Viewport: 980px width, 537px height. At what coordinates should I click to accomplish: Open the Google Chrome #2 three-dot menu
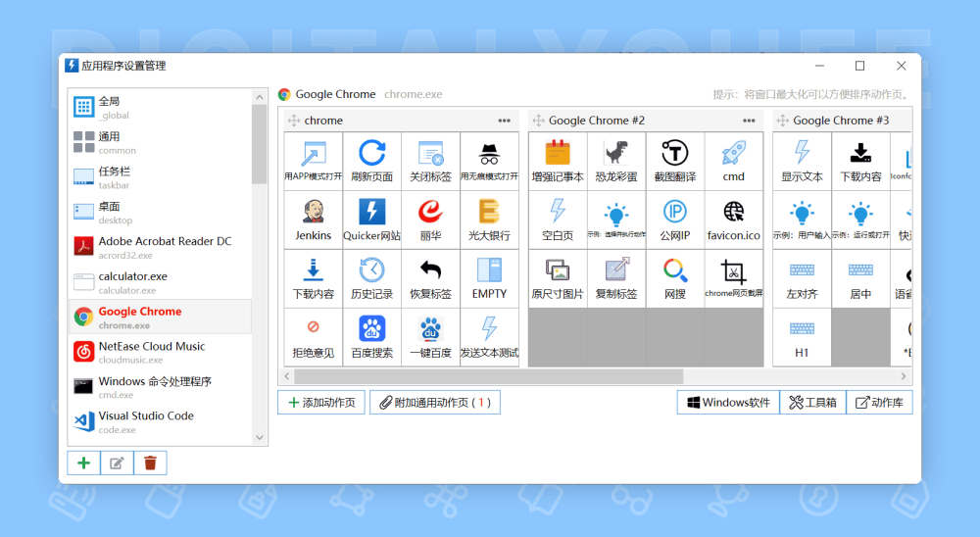tap(749, 121)
